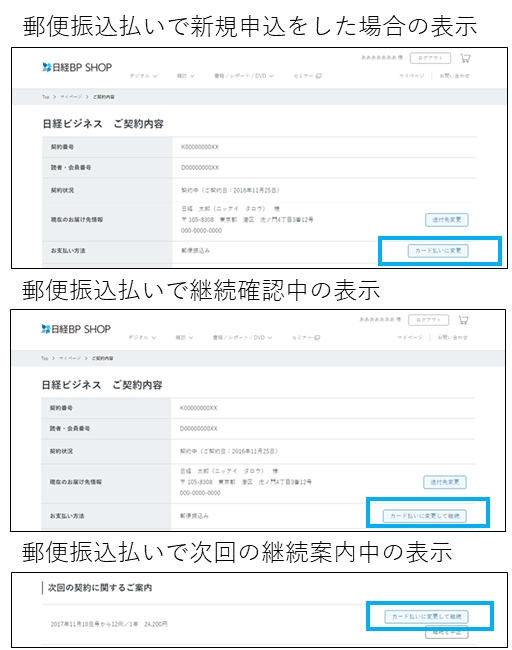
Task: Click カード払いに変更して継続 under 次回の契約に関するご案内
Action: pos(426,616)
